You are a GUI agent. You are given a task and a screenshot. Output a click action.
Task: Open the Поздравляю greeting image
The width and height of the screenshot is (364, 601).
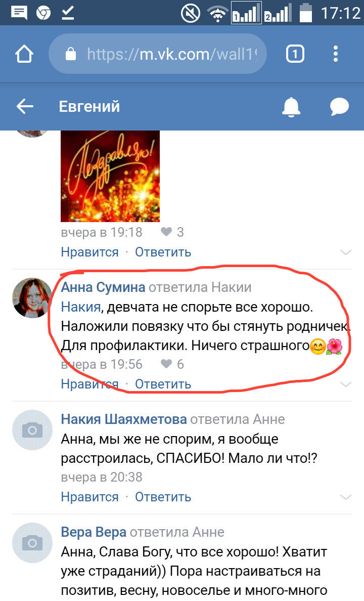[x=110, y=177]
